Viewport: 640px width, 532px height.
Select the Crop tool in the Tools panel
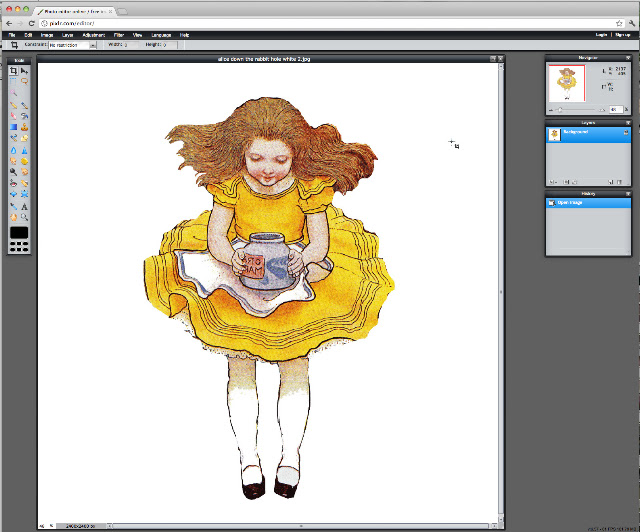13,71
